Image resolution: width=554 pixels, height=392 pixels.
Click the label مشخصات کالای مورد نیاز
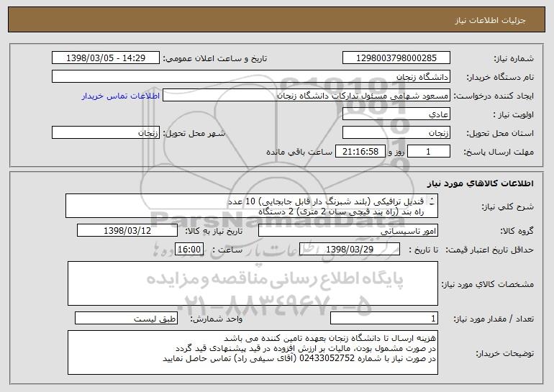[x=488, y=284]
